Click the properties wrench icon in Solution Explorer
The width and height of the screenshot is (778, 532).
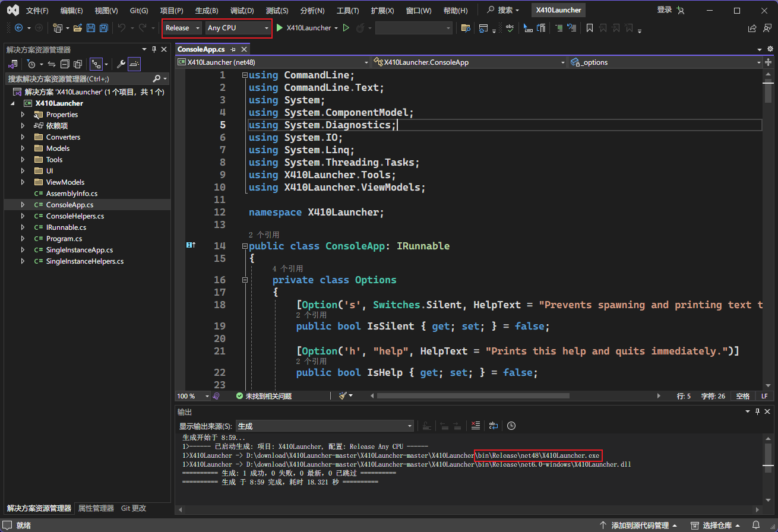pos(121,64)
